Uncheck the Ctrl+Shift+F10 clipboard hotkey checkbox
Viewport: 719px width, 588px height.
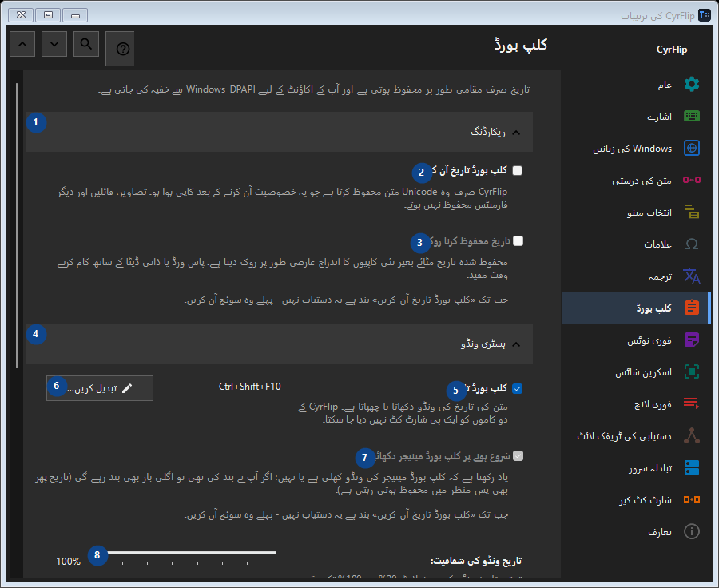pos(517,389)
